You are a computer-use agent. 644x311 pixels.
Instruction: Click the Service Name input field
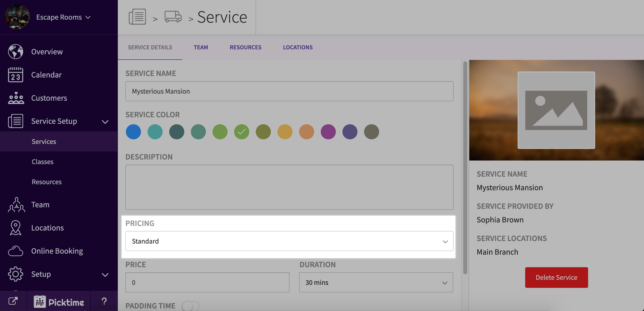289,91
